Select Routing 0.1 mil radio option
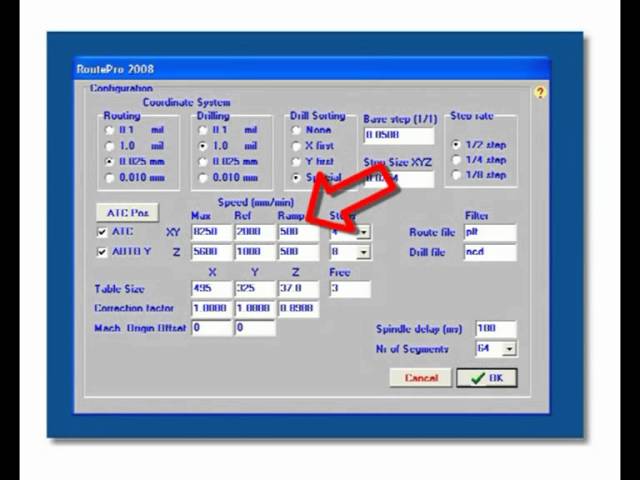The width and height of the screenshot is (640, 480). pos(109,130)
